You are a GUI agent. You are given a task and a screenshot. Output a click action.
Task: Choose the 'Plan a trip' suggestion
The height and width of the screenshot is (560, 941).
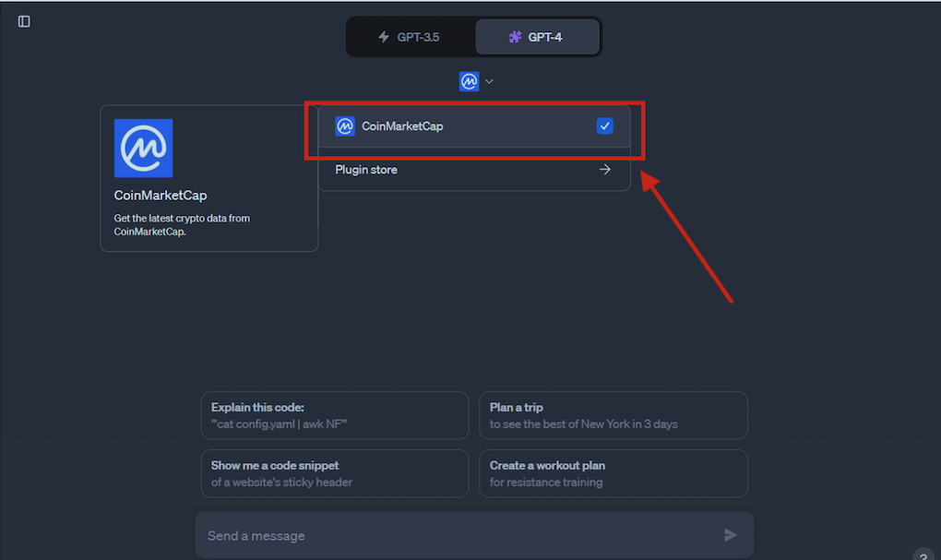pyautogui.click(x=613, y=415)
